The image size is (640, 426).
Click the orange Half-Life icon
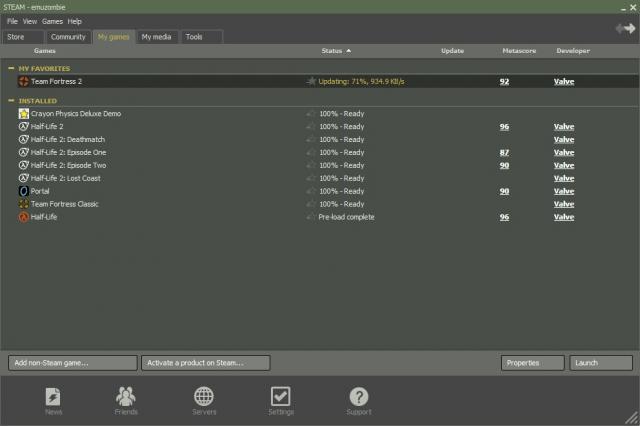(x=24, y=217)
